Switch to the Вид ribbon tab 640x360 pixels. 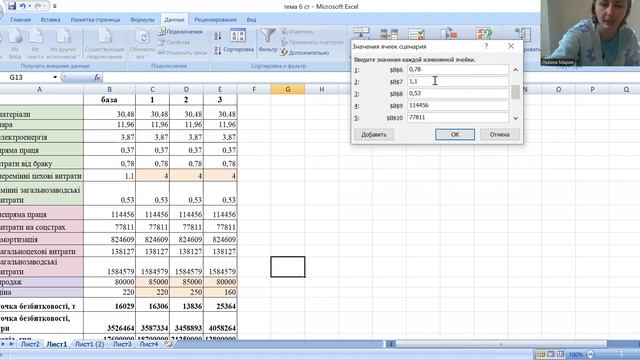click(x=251, y=20)
